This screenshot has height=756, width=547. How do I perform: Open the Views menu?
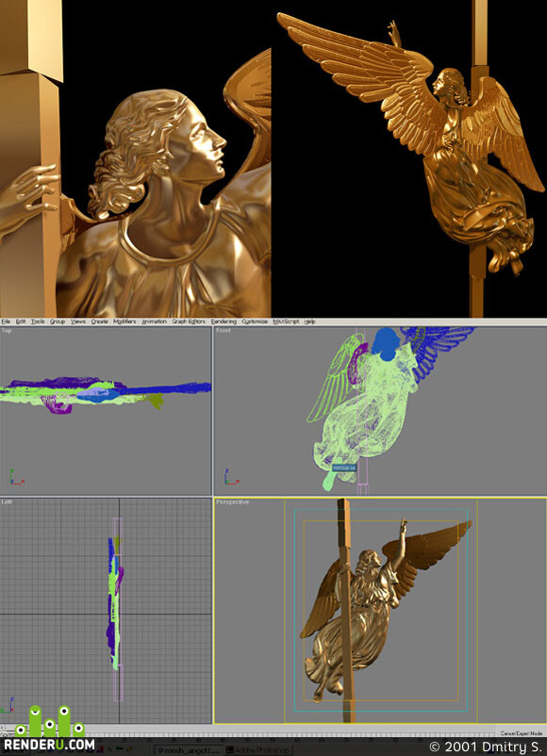click(x=78, y=321)
